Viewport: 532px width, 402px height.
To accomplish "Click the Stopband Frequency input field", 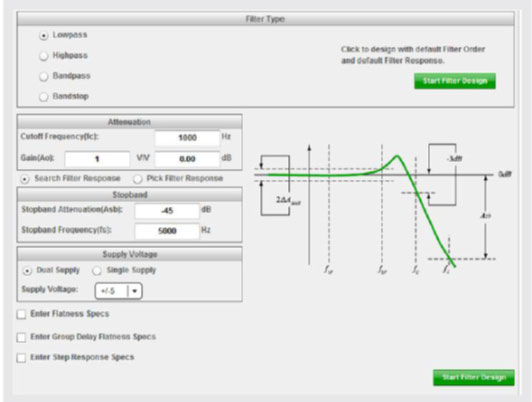I will [167, 231].
